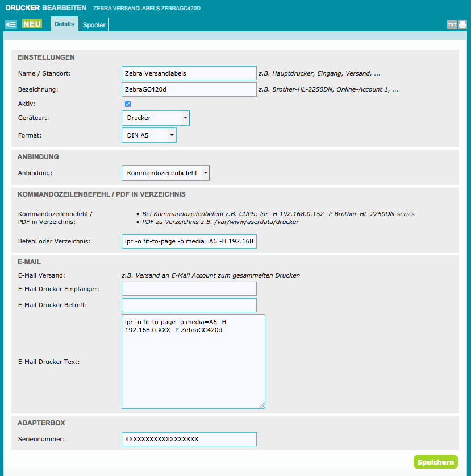Viewport: 471px width, 476px height.
Task: Click the textarea resize handle
Action: [x=262, y=405]
